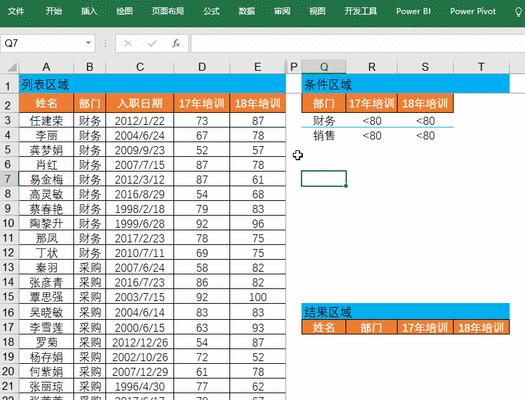Click cell containing 覃思强
This screenshot has width=525, height=400.
point(46,297)
